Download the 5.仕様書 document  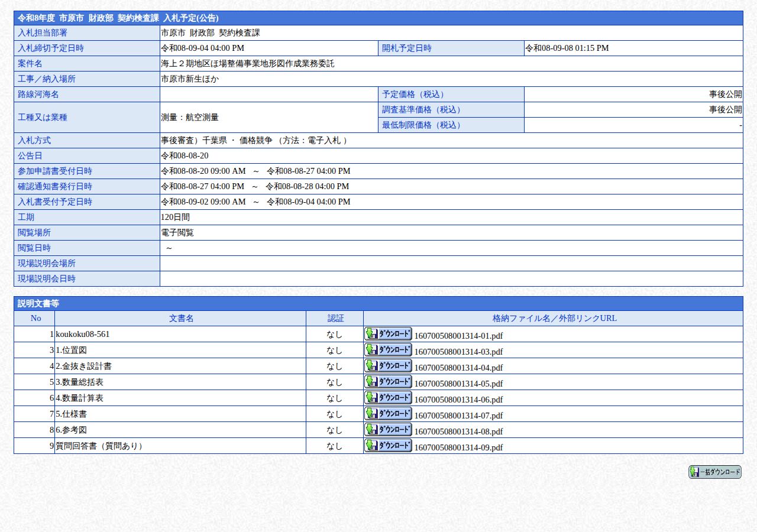coord(388,413)
